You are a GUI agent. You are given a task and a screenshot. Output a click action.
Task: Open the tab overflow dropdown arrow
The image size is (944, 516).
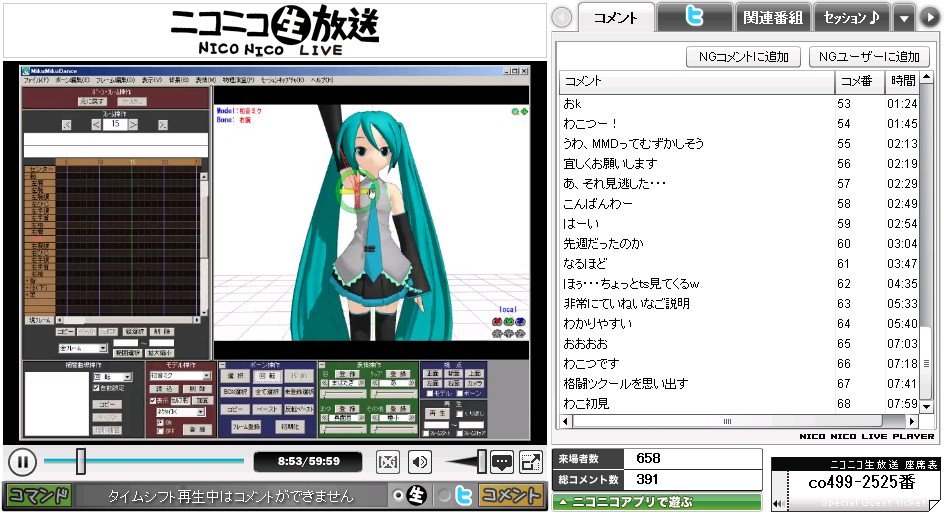904,18
